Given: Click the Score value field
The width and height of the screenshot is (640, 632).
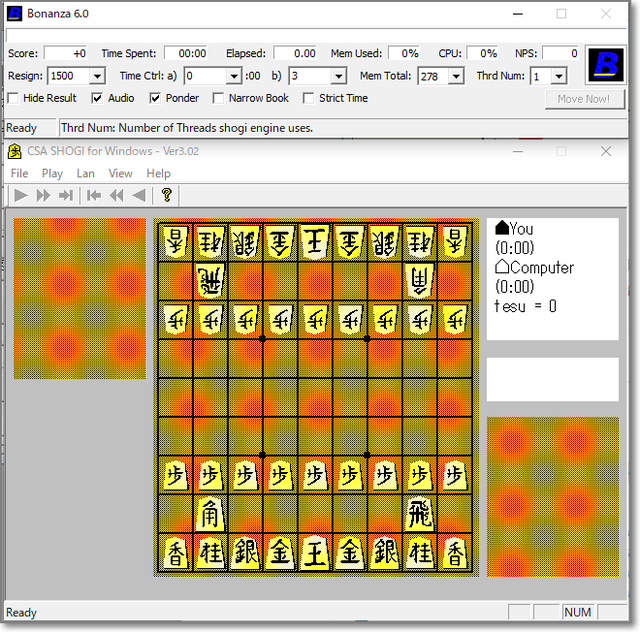Looking at the screenshot, I should pyautogui.click(x=67, y=53).
